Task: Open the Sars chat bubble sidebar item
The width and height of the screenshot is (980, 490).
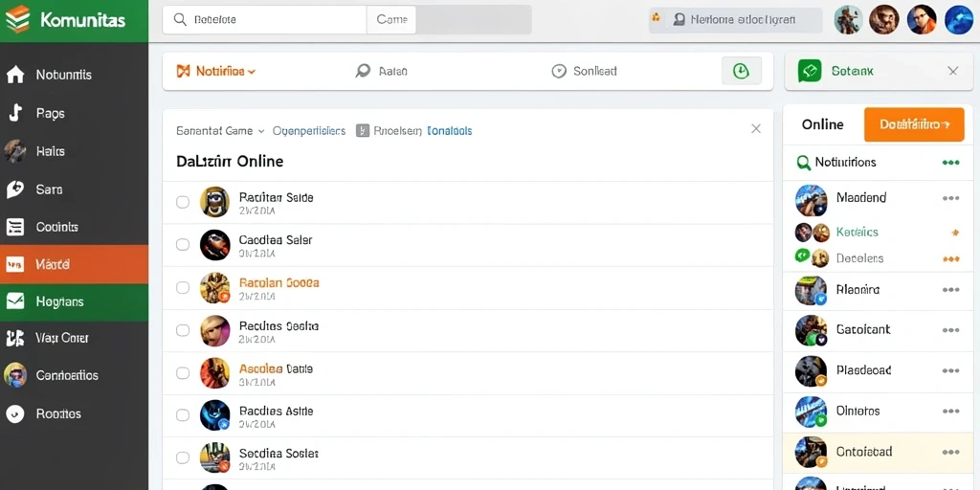Action: (74, 189)
